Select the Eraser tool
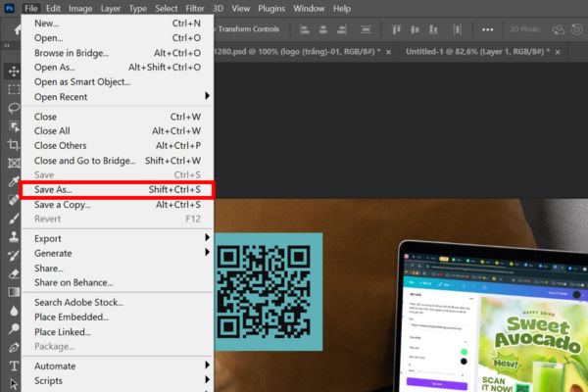 coord(14,273)
